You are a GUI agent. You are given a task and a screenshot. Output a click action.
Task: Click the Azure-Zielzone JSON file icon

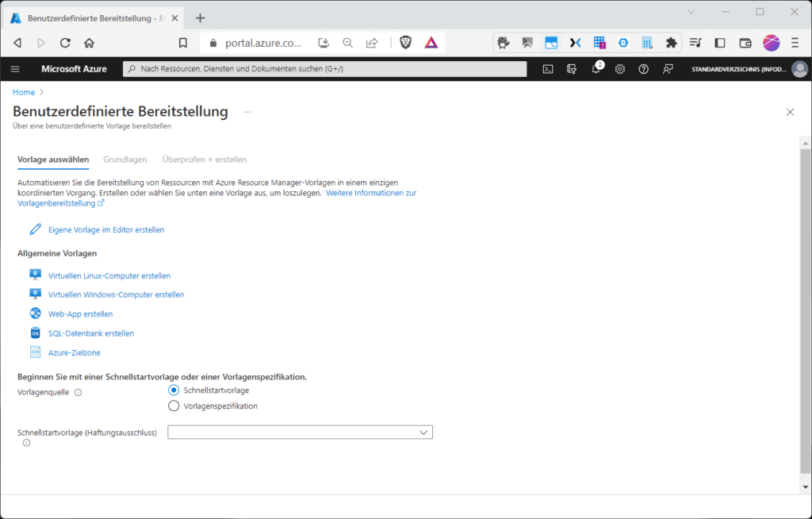35,352
